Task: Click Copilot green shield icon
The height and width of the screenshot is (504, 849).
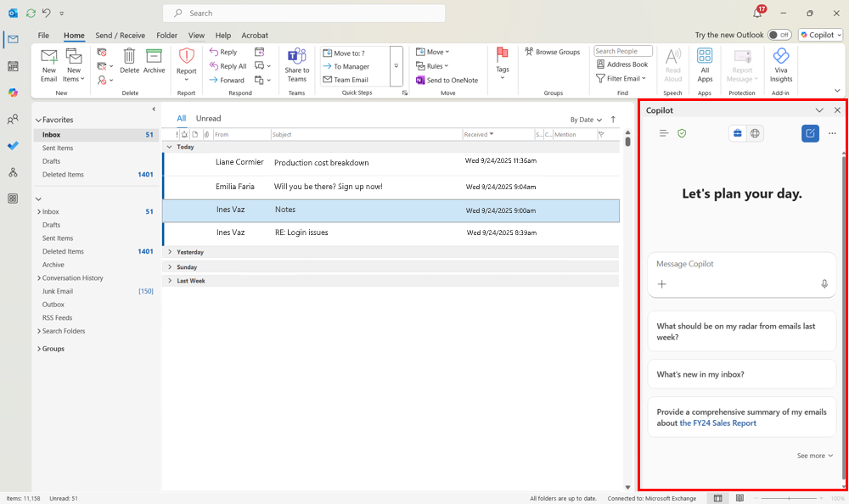Action: (682, 133)
